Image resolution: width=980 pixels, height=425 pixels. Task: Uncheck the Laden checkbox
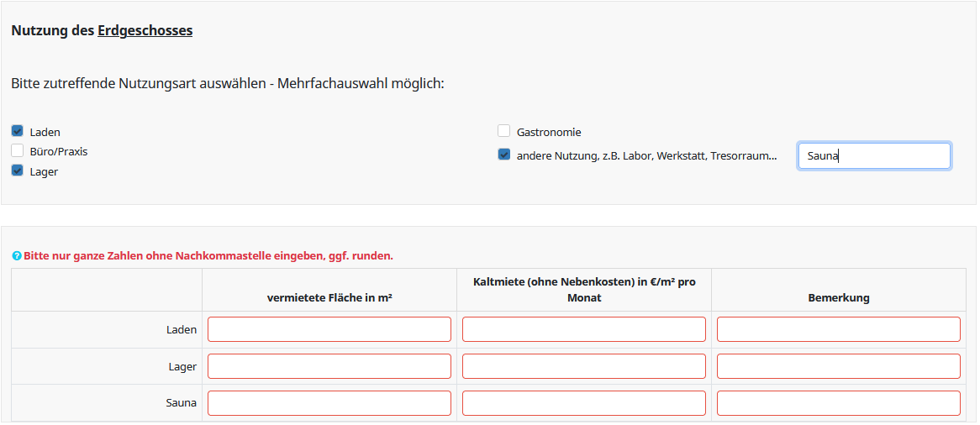(x=17, y=131)
